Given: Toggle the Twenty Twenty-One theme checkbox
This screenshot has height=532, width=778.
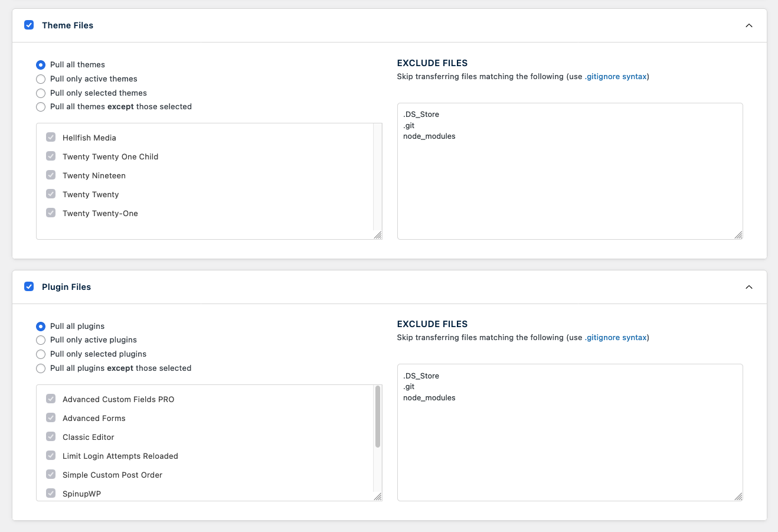Looking at the screenshot, I should pyautogui.click(x=51, y=213).
